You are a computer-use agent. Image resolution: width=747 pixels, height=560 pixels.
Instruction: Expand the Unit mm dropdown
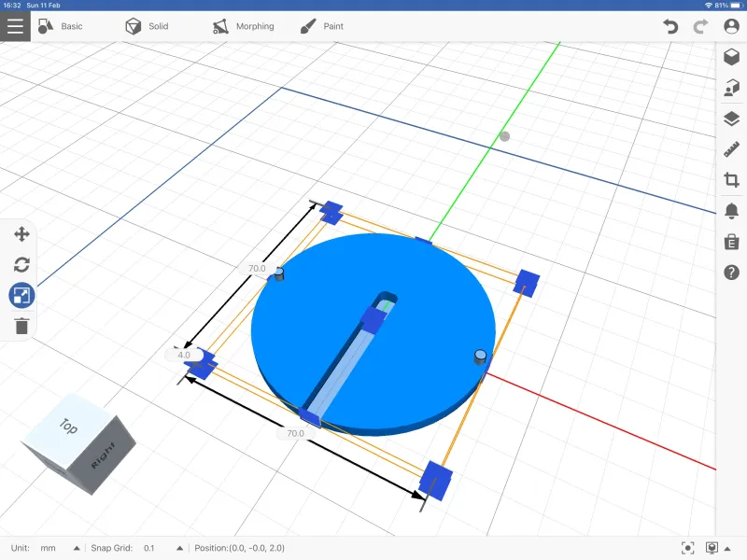pos(77,548)
